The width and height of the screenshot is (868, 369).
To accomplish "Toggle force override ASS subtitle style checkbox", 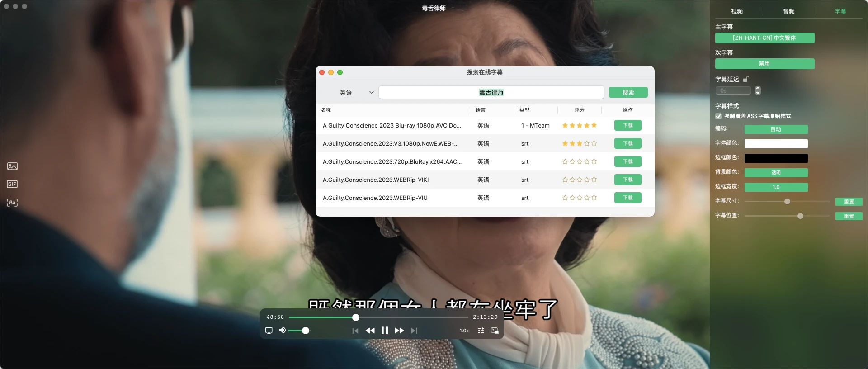I will (x=718, y=116).
